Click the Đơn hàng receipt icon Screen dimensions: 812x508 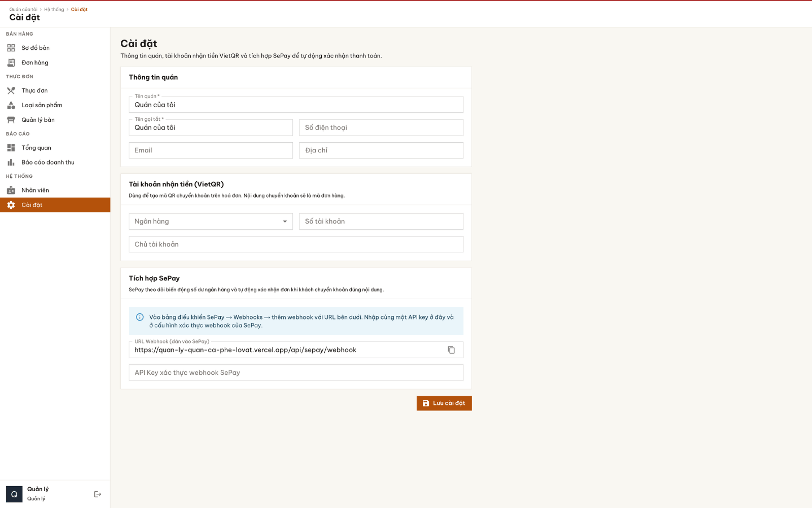pyautogui.click(x=11, y=62)
